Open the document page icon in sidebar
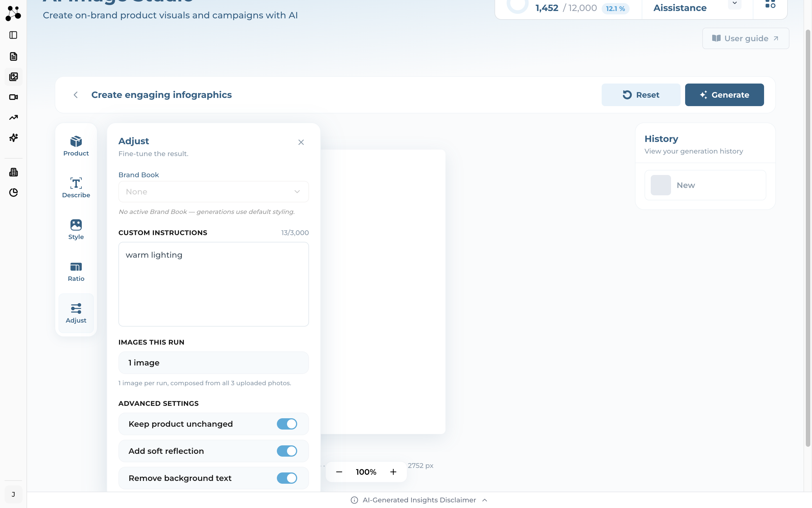812x508 pixels. [x=14, y=56]
